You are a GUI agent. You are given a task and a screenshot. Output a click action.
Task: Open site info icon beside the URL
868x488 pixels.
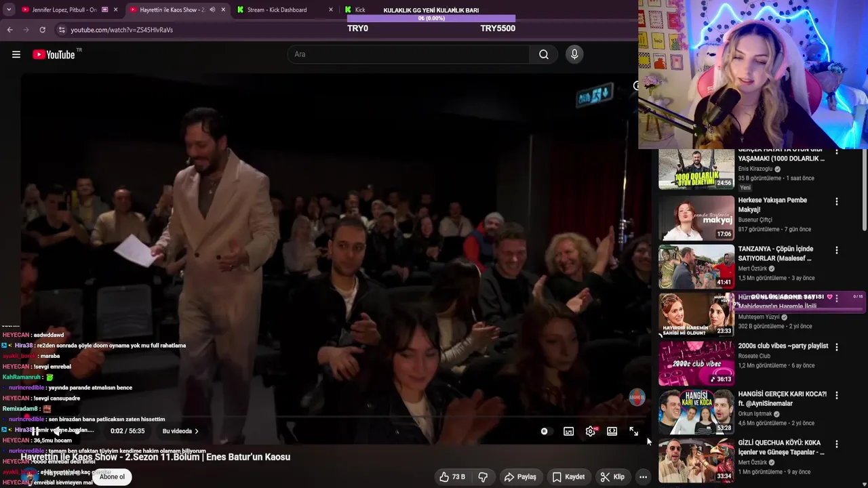pyautogui.click(x=62, y=30)
